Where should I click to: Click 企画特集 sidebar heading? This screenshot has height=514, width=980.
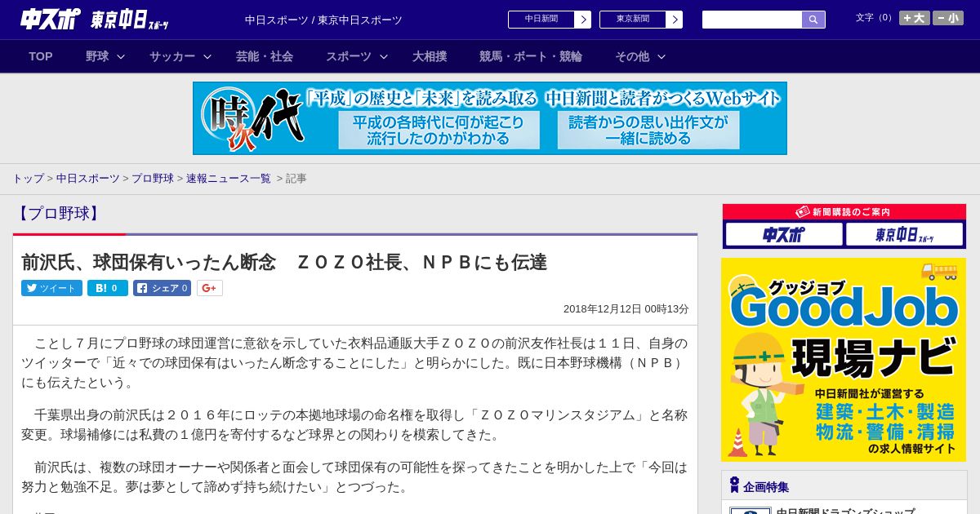tap(766, 486)
